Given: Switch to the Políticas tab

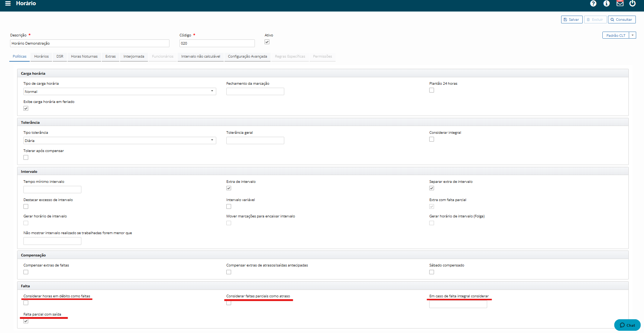Looking at the screenshot, I should pos(20,56).
